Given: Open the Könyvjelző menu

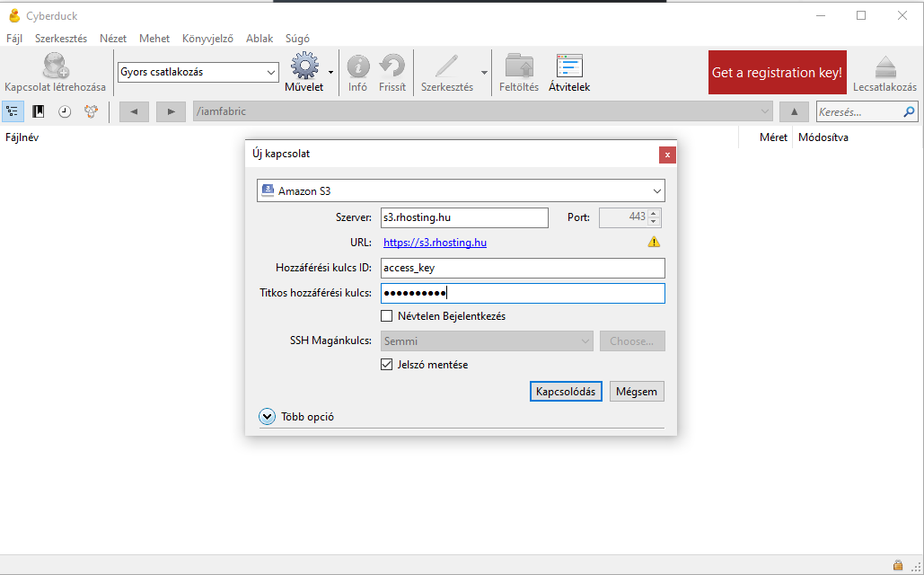Looking at the screenshot, I should tap(207, 39).
